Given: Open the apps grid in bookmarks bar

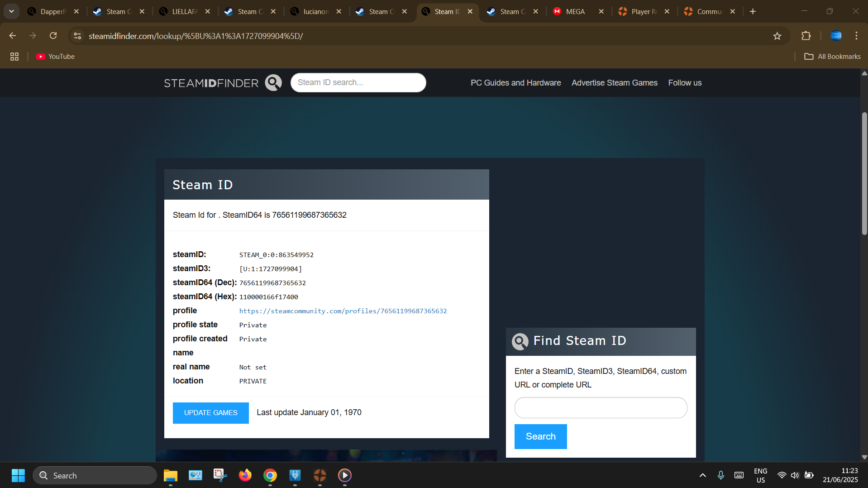Looking at the screenshot, I should [x=14, y=57].
